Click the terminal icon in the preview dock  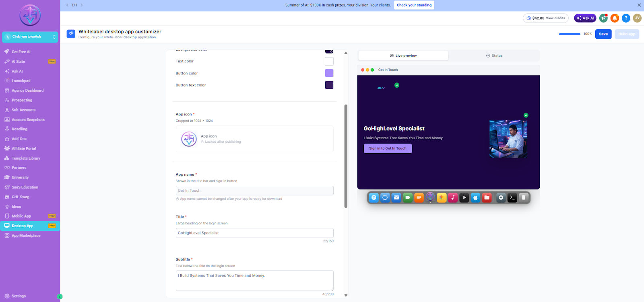[x=512, y=197]
